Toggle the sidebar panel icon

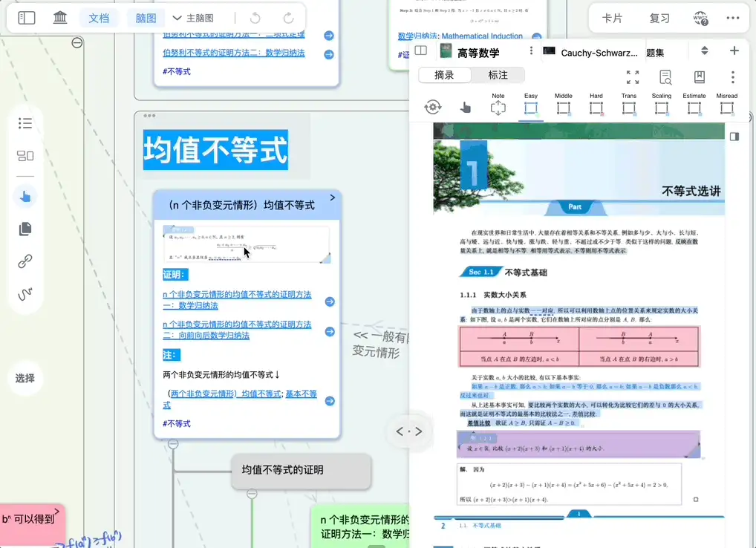27,19
